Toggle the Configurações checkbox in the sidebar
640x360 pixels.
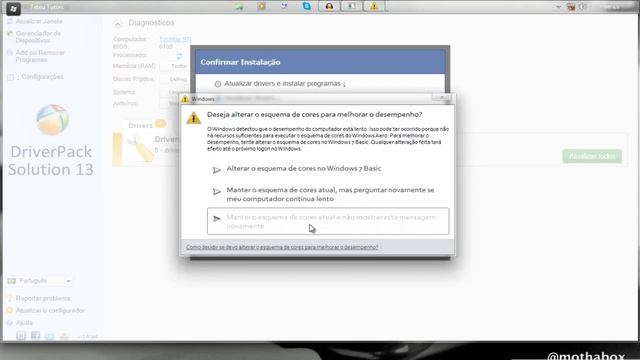click(x=11, y=77)
